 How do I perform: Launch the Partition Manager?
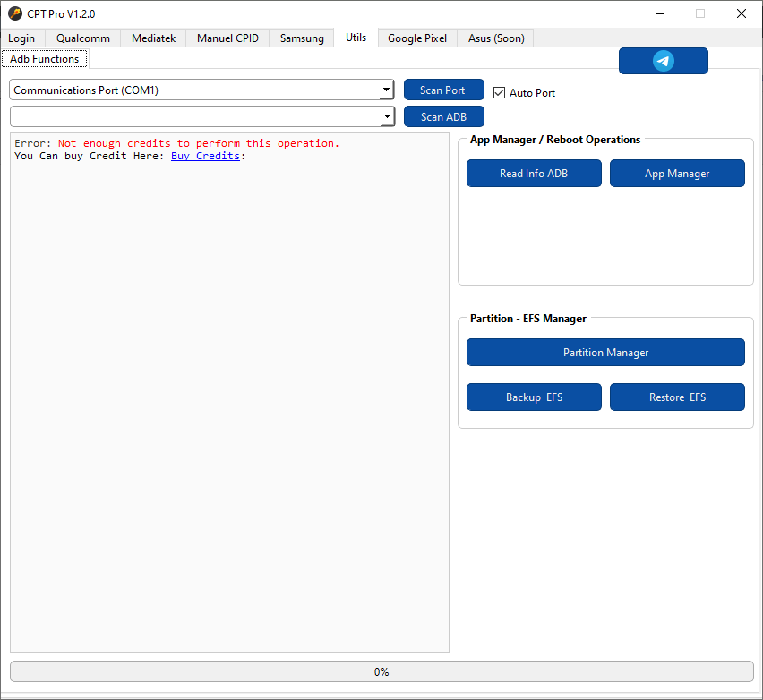[605, 352]
